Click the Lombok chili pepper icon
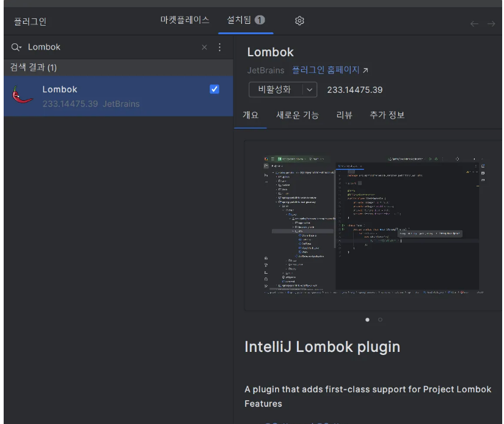 click(22, 95)
